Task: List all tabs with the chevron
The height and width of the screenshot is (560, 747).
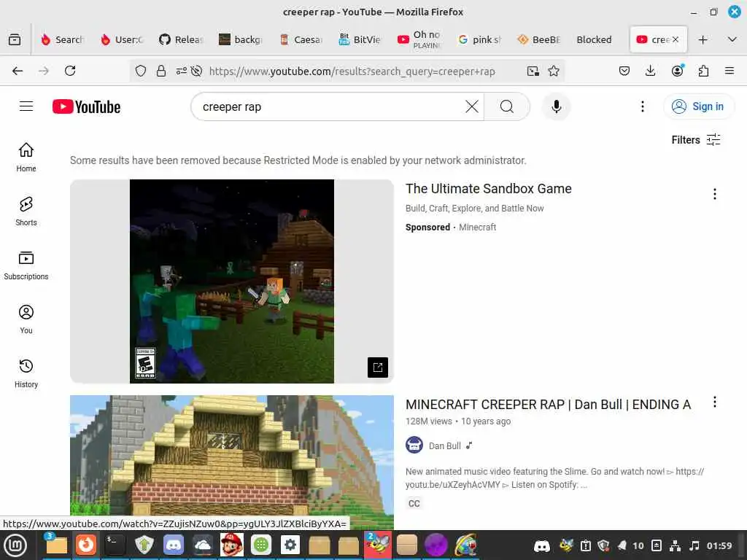Action: (732, 39)
